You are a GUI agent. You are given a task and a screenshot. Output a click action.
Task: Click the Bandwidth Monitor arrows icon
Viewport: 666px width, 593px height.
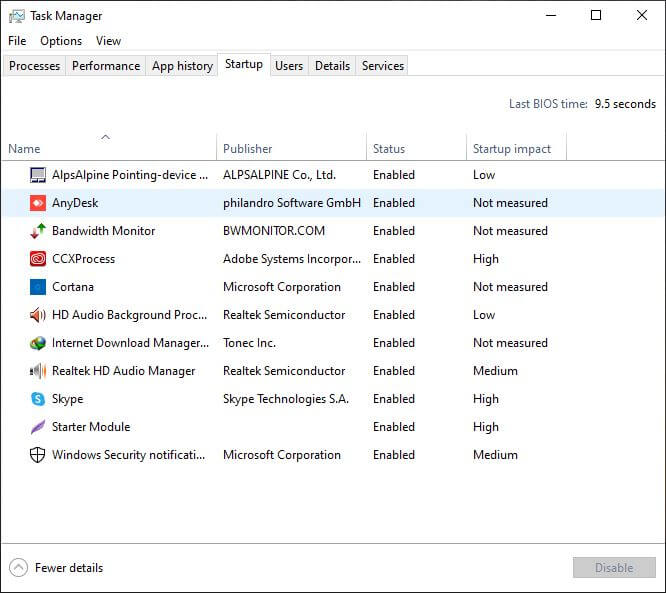[38, 231]
